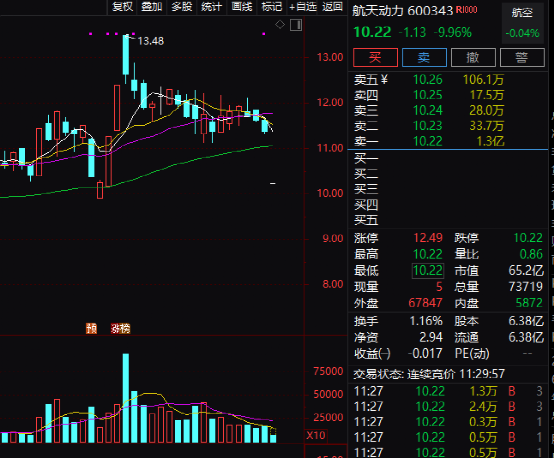Click the 警 alert button
554x458 pixels.
(522, 57)
